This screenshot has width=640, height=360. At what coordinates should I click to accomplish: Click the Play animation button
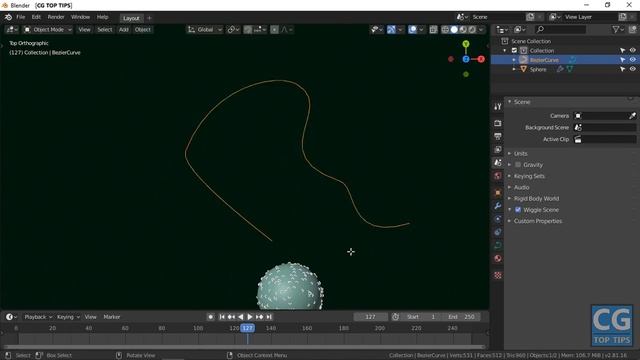click(x=250, y=317)
